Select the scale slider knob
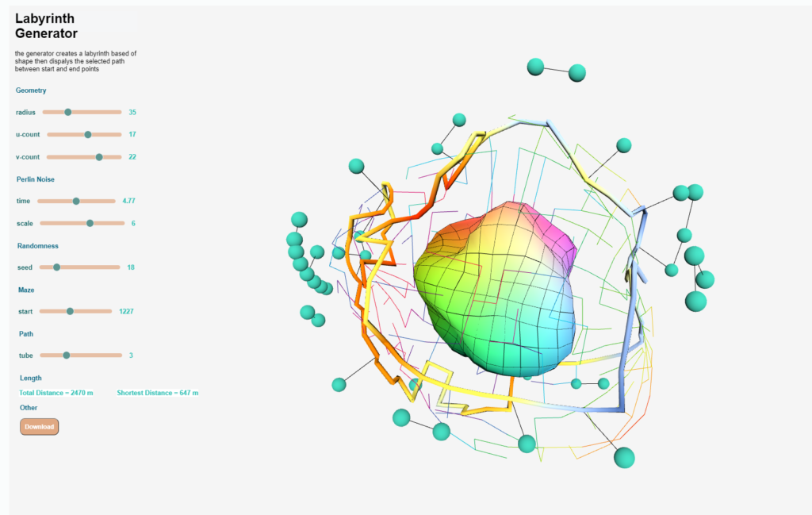 point(90,224)
